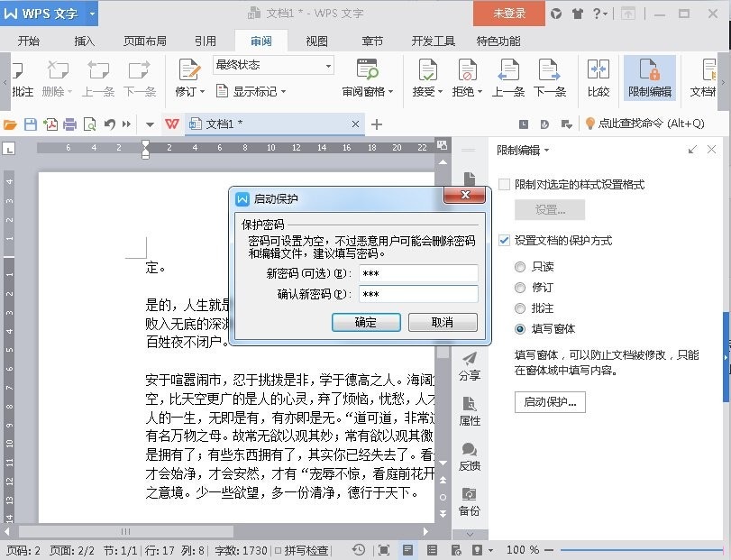Viewport: 731px width, 560px height.
Task: Click the 确认新密码 password input field
Action: (x=417, y=293)
